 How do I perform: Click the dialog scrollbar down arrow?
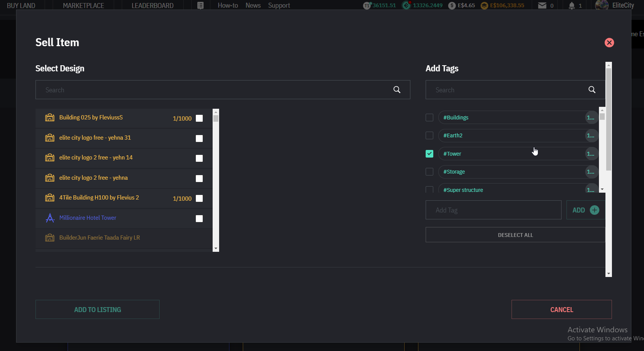point(608,274)
